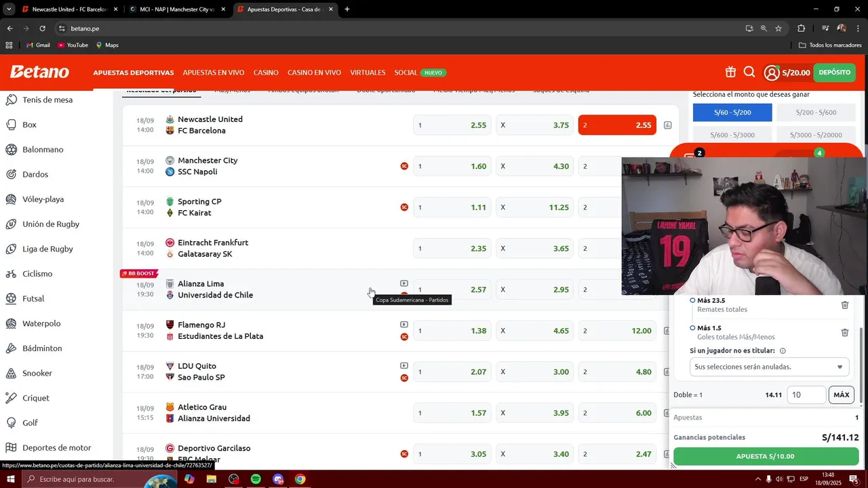Select draw odds 3.75 for Newcastle match
The width and height of the screenshot is (868, 488).
pos(535,125)
